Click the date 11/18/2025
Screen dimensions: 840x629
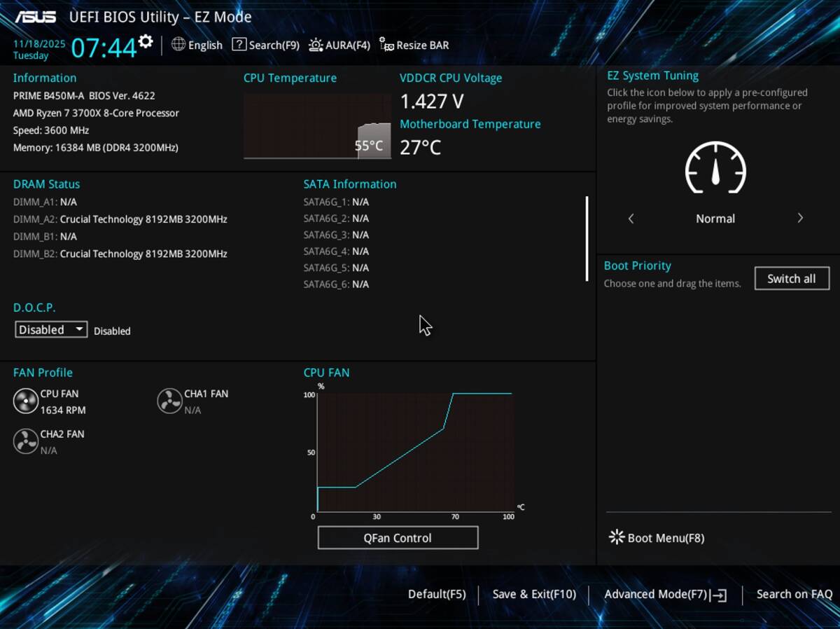(x=39, y=43)
